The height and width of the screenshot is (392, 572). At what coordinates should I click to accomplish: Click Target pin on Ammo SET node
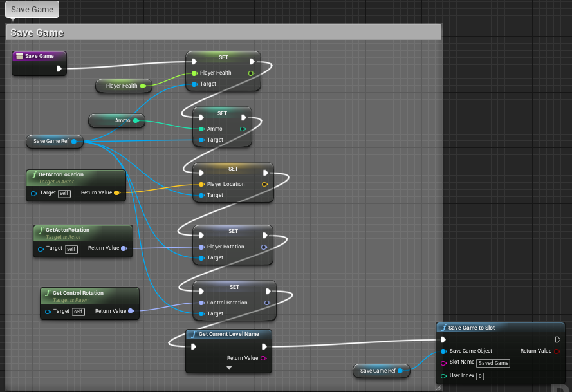[x=201, y=140]
